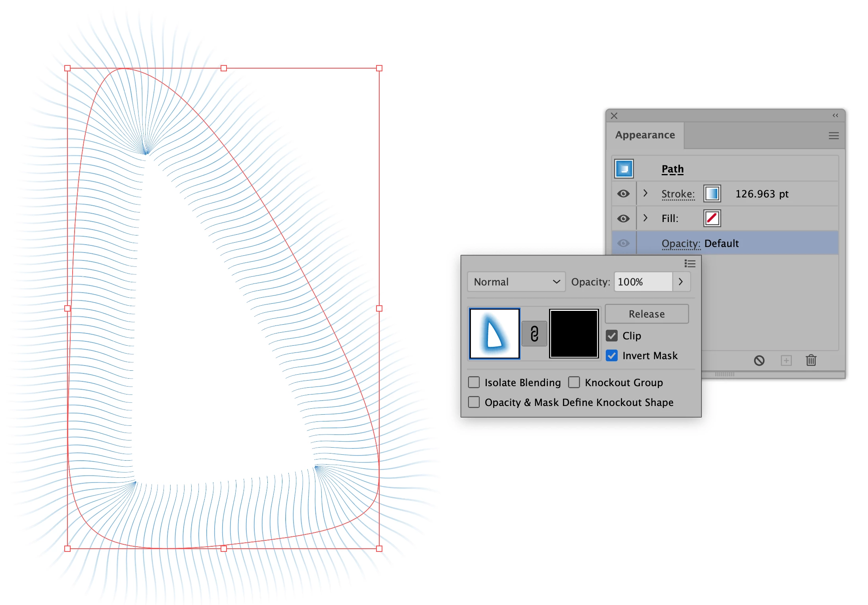Click the trash Delete Selected Item icon

811,360
